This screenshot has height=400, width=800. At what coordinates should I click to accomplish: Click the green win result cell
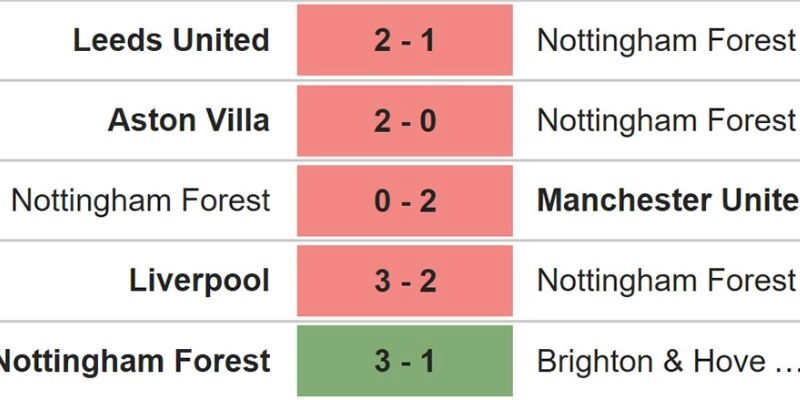(x=404, y=360)
